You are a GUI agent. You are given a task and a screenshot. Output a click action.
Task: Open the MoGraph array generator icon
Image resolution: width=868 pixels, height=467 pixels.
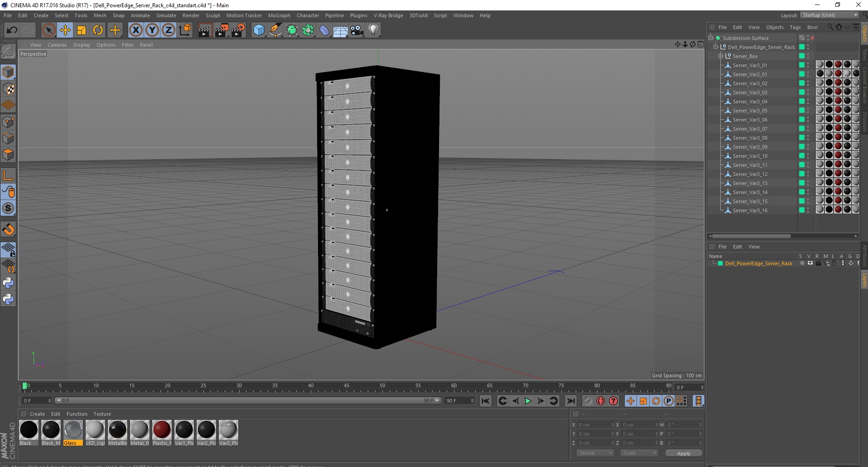(308, 30)
